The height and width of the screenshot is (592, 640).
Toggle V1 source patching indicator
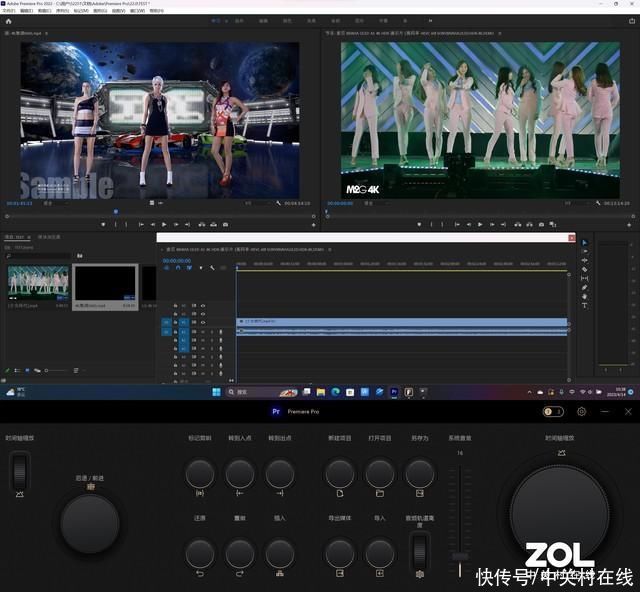tap(166, 323)
